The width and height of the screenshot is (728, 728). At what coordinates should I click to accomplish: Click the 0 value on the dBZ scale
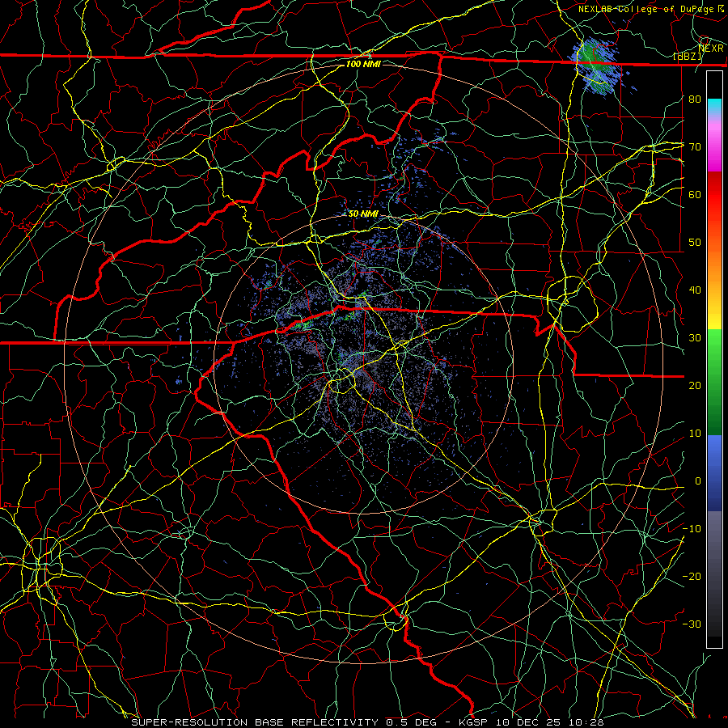pos(698,481)
